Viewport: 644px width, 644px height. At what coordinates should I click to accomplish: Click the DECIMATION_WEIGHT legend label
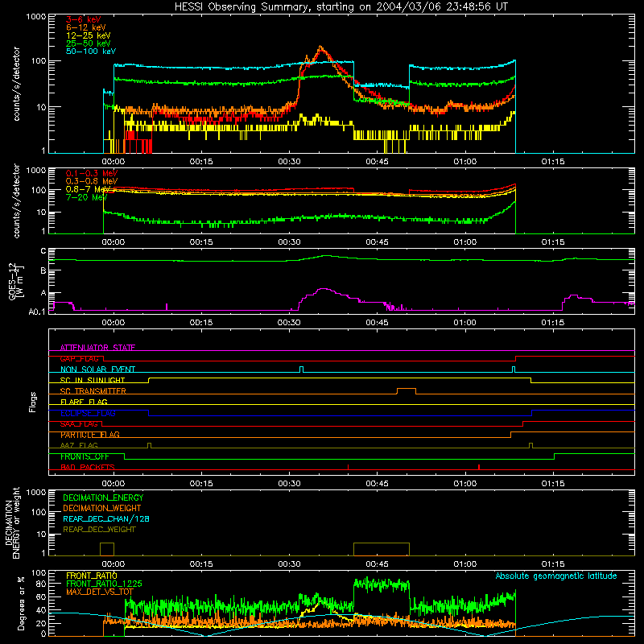click(x=102, y=508)
